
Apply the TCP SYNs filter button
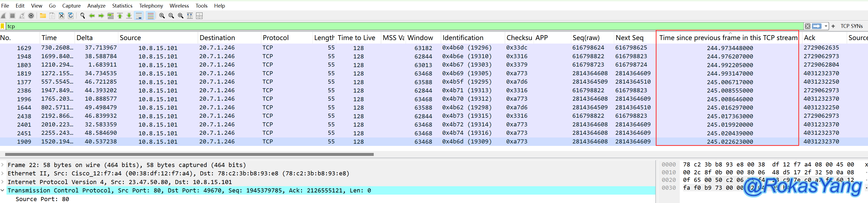[851, 26]
